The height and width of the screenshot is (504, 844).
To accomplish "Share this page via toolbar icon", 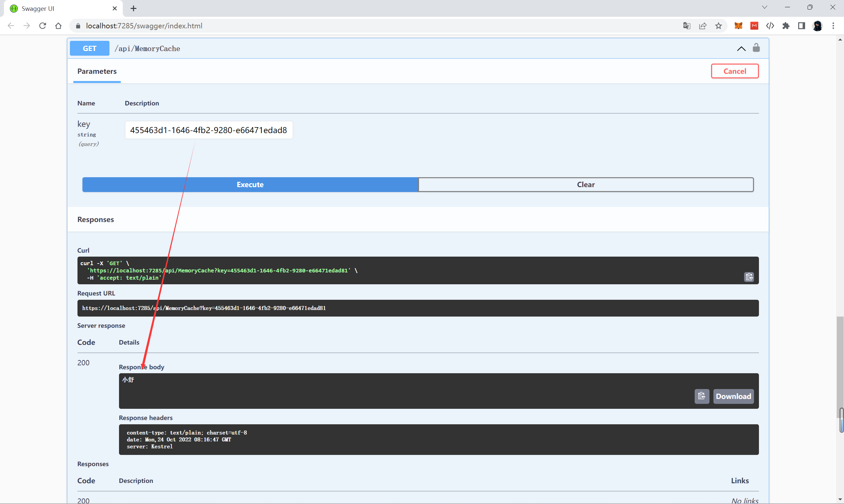I will click(703, 26).
